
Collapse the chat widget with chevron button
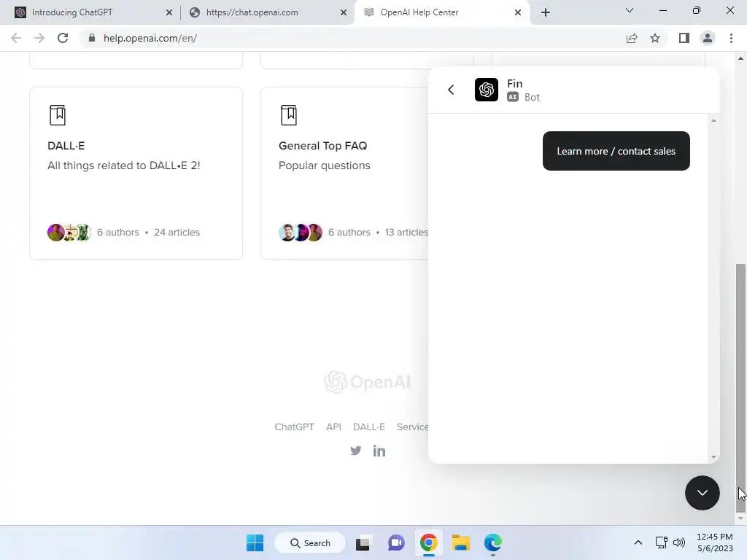703,492
